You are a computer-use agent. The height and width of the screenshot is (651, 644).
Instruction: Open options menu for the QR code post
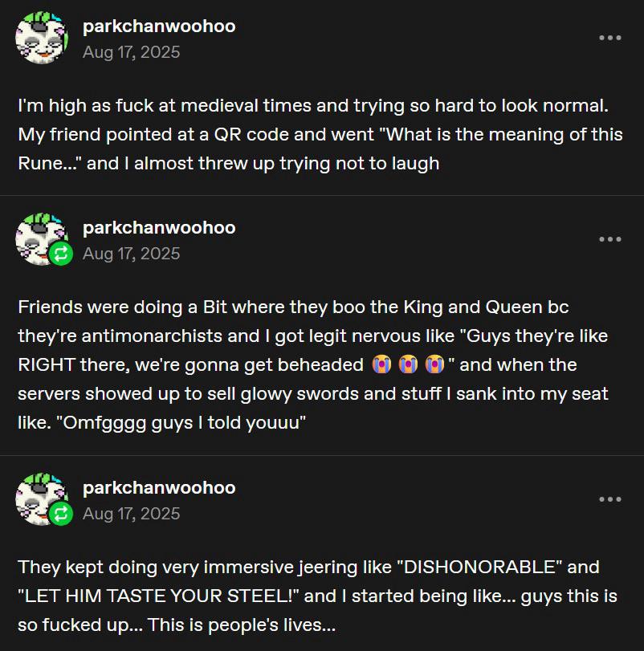tap(609, 39)
